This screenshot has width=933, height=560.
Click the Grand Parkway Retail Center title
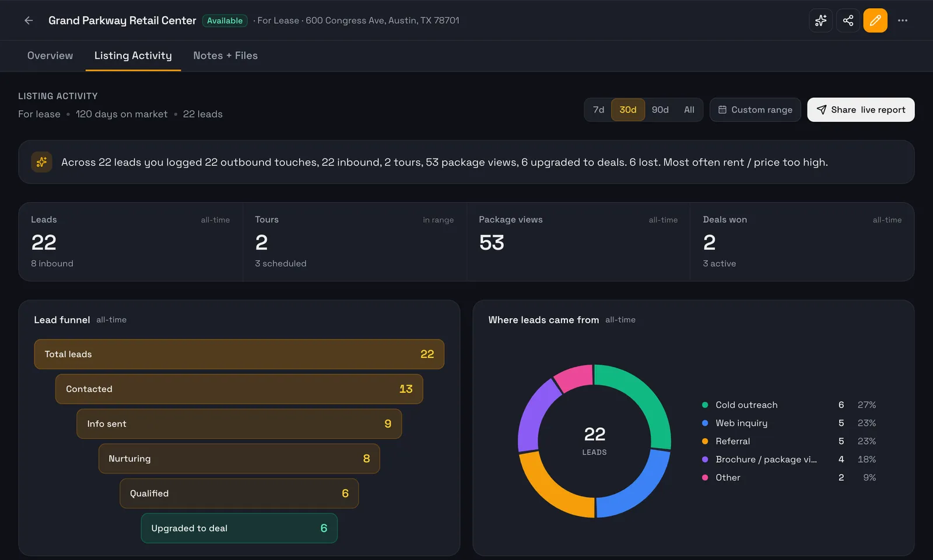point(122,20)
